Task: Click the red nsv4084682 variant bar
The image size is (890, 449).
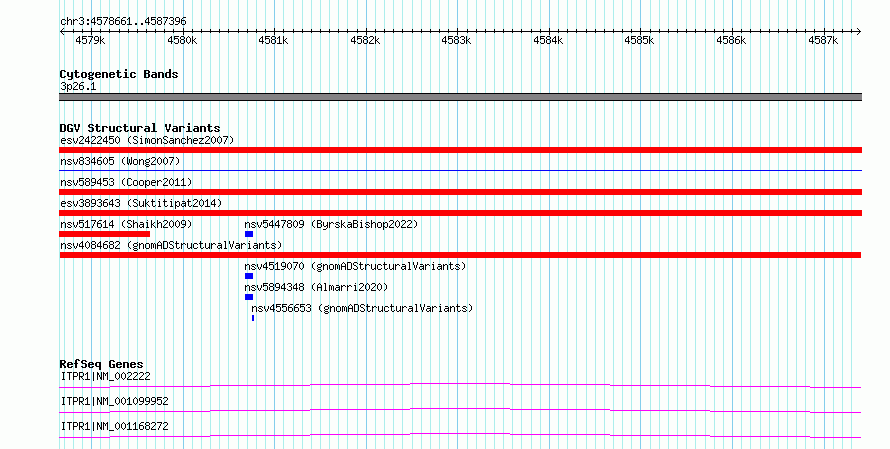Action: [460, 255]
